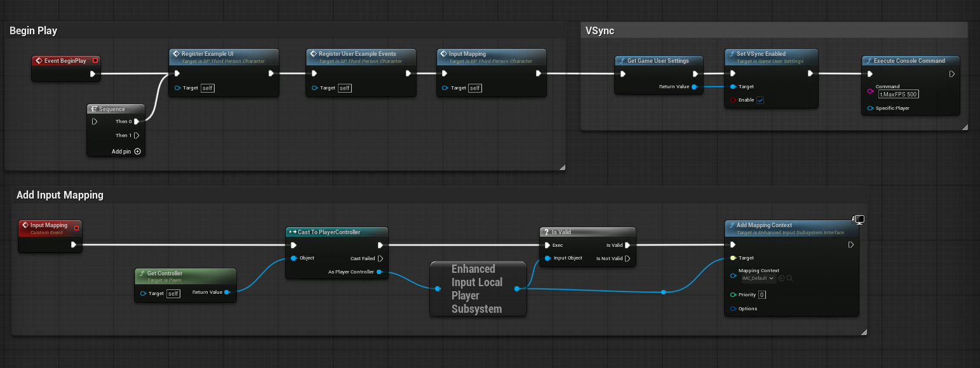Click the Sequence node's flow icon

[94, 108]
